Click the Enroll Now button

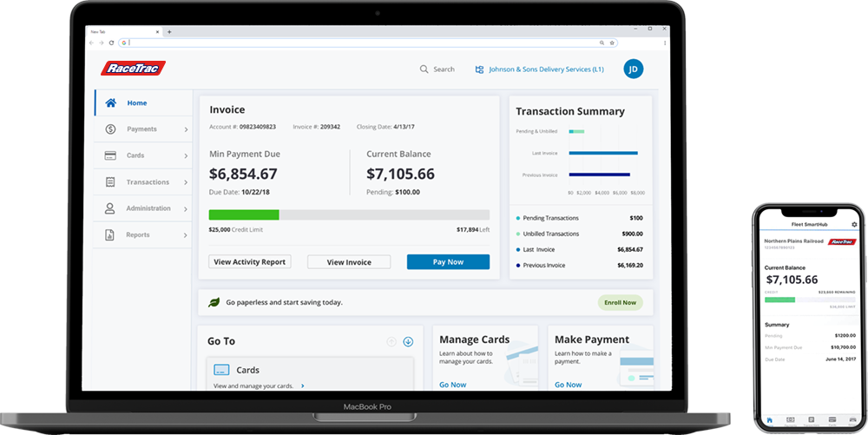(x=620, y=303)
